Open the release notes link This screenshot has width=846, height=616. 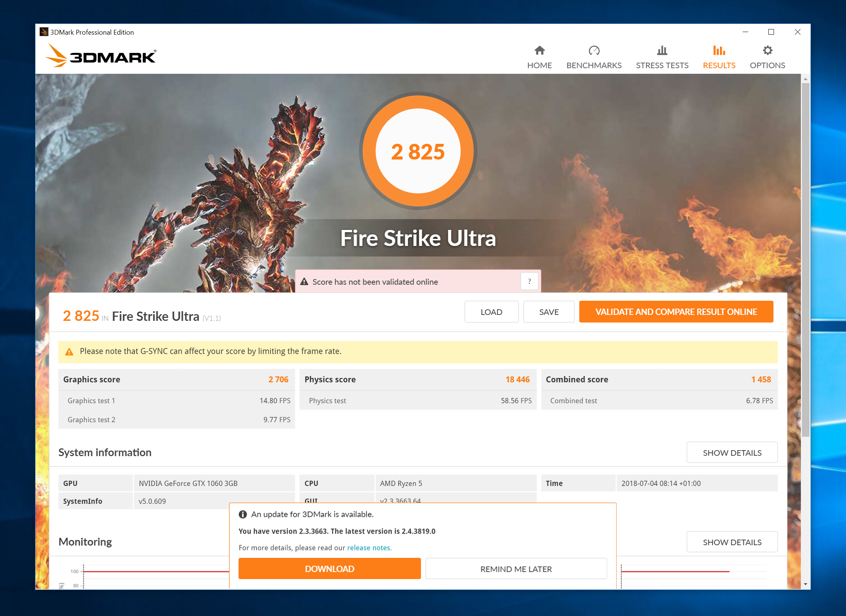pos(369,547)
